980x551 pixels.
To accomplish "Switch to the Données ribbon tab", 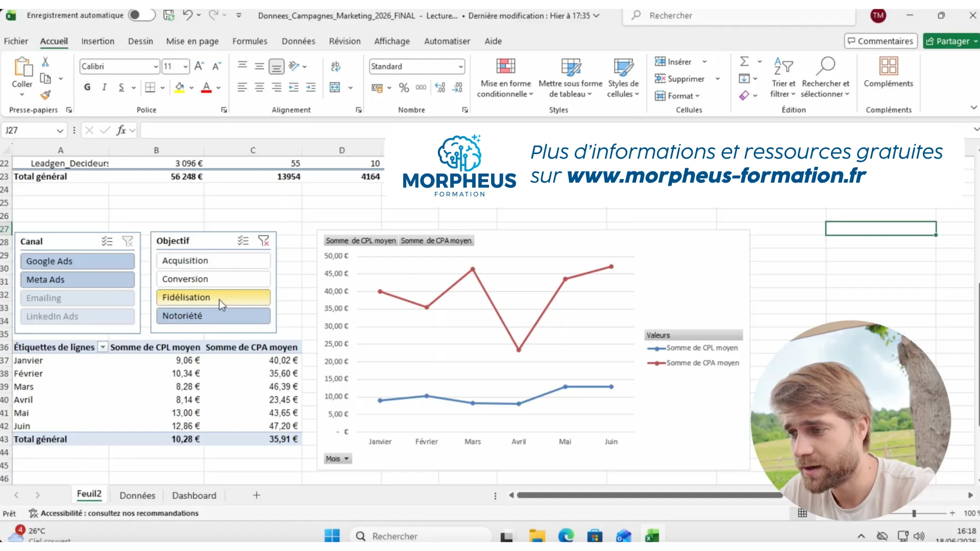I will click(x=298, y=41).
